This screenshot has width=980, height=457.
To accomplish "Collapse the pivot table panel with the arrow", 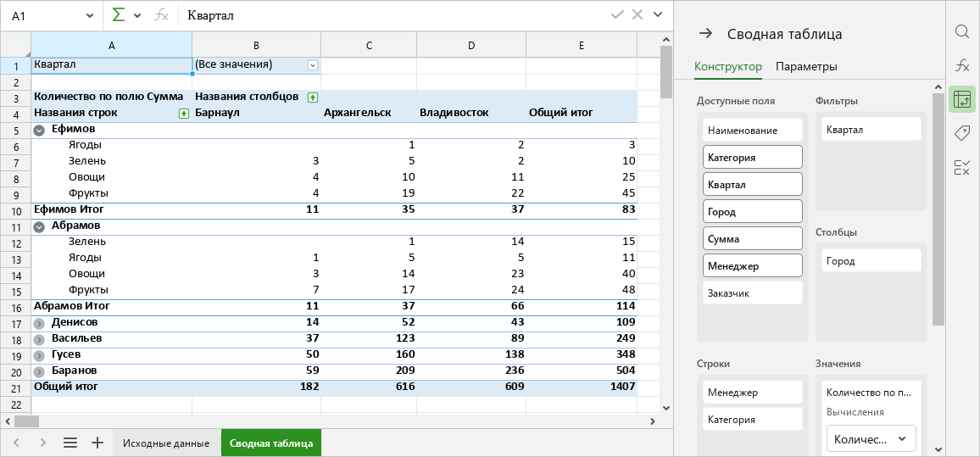I will [x=705, y=34].
